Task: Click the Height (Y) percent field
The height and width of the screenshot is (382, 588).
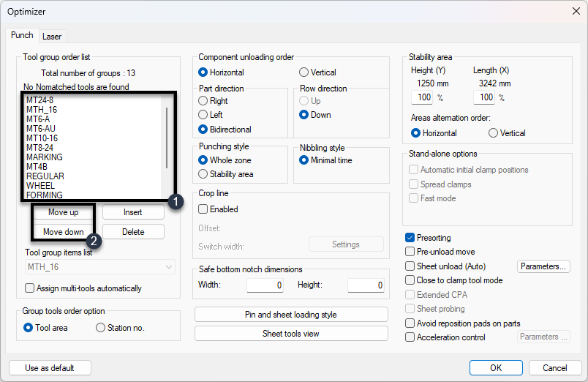Action: click(x=422, y=97)
